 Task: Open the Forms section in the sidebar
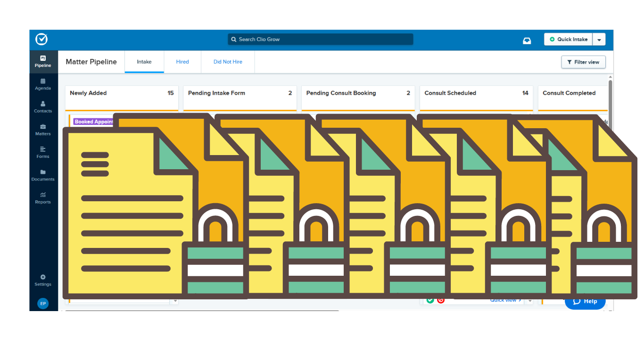click(x=43, y=152)
